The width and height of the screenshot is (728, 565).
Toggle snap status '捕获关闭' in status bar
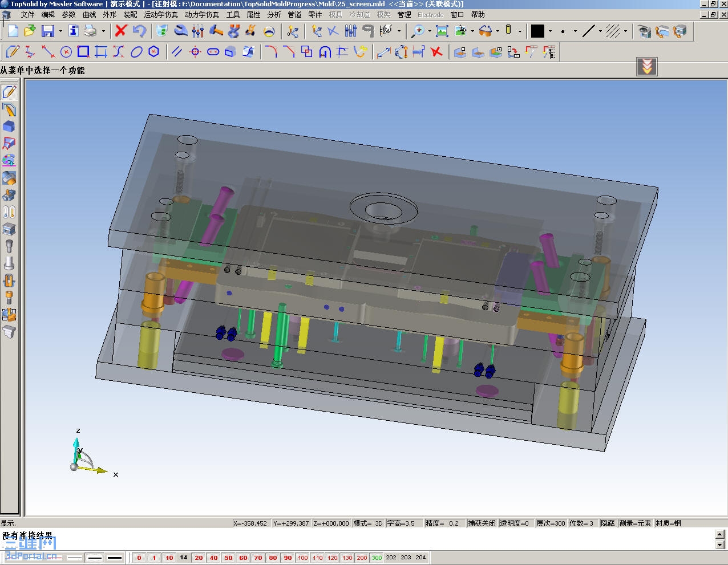click(x=482, y=523)
